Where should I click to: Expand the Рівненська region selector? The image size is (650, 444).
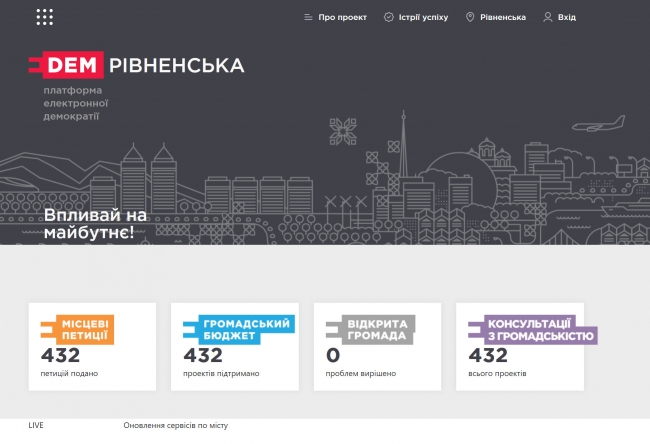click(x=502, y=17)
